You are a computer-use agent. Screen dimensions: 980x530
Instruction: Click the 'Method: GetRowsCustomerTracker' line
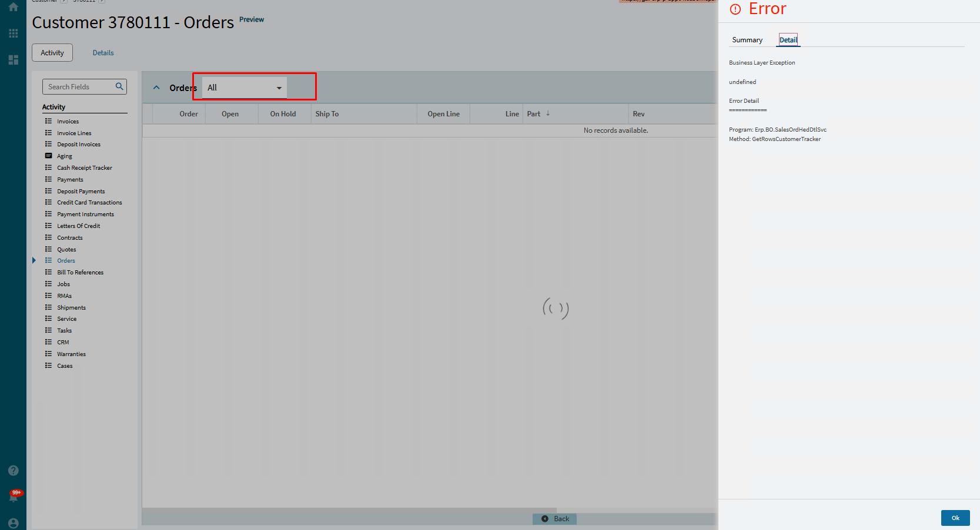tap(775, 139)
